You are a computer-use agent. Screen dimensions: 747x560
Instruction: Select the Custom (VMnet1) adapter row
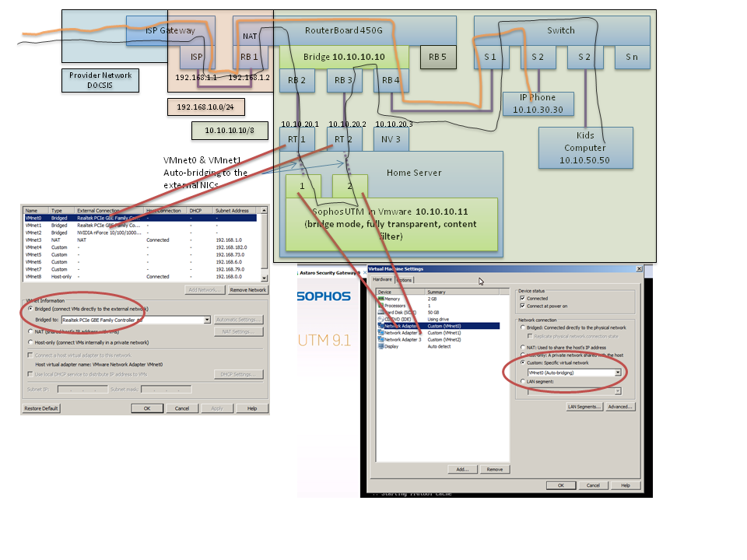tap(438, 333)
